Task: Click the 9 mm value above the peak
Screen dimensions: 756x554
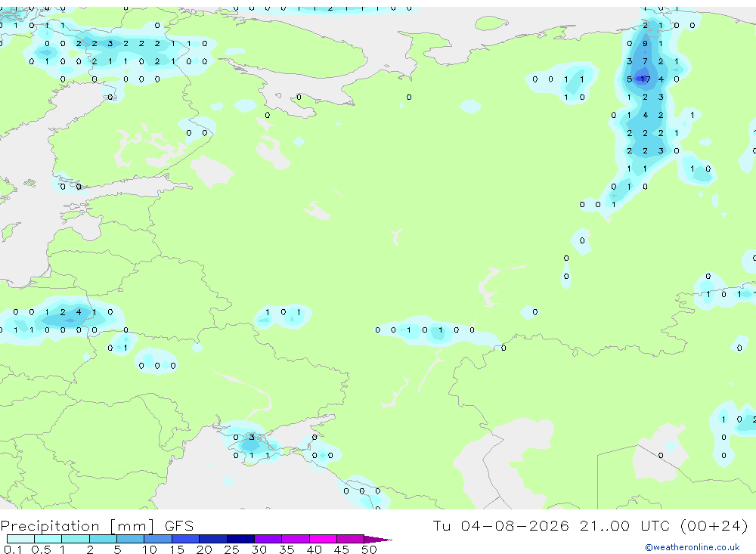Action: [645, 44]
